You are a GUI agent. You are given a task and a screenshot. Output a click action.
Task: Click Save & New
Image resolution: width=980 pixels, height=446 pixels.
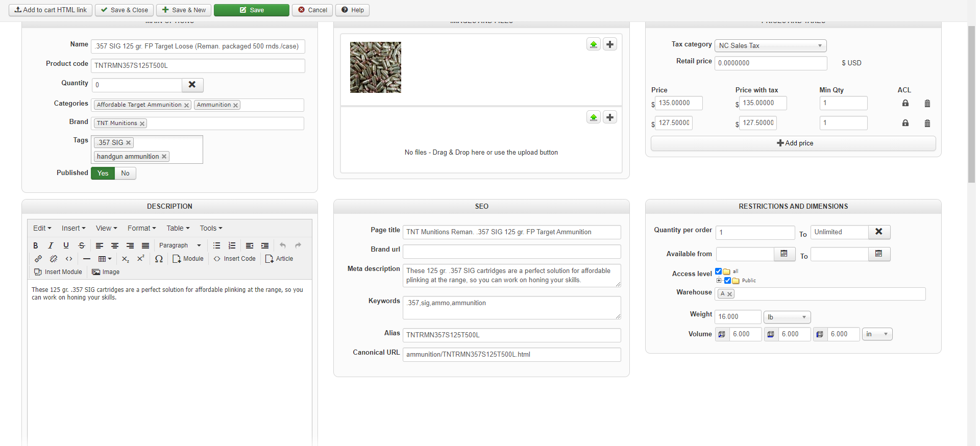pos(184,10)
